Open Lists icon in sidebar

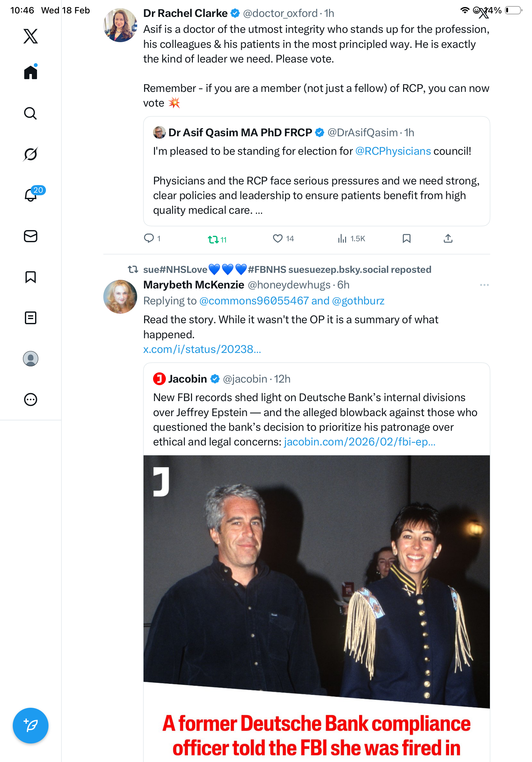(31, 318)
